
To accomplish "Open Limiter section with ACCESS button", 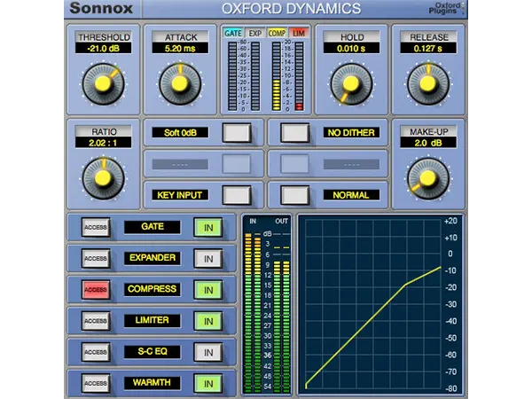I will (x=96, y=321).
